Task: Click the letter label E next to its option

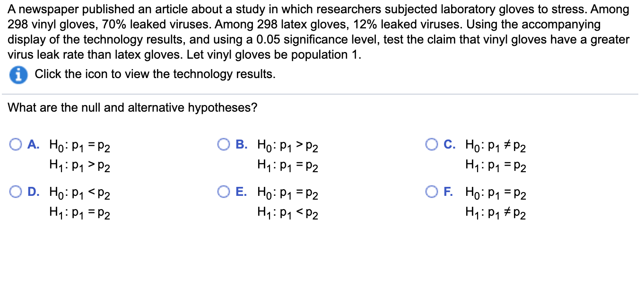Action: (241, 192)
